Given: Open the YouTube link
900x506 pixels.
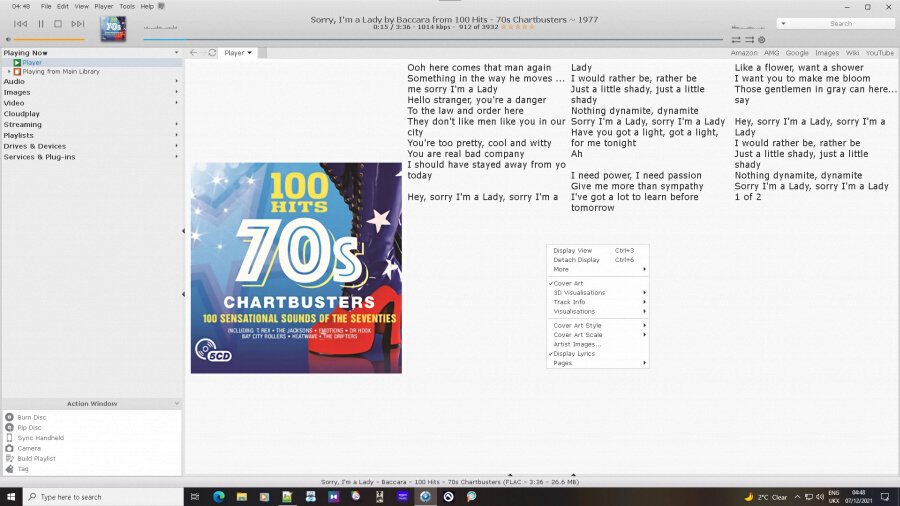Looking at the screenshot, I should click(880, 53).
